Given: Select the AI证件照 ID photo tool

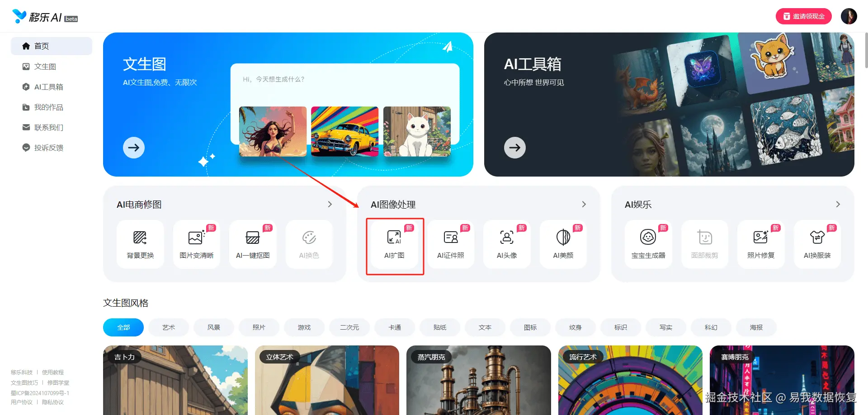Looking at the screenshot, I should point(451,244).
